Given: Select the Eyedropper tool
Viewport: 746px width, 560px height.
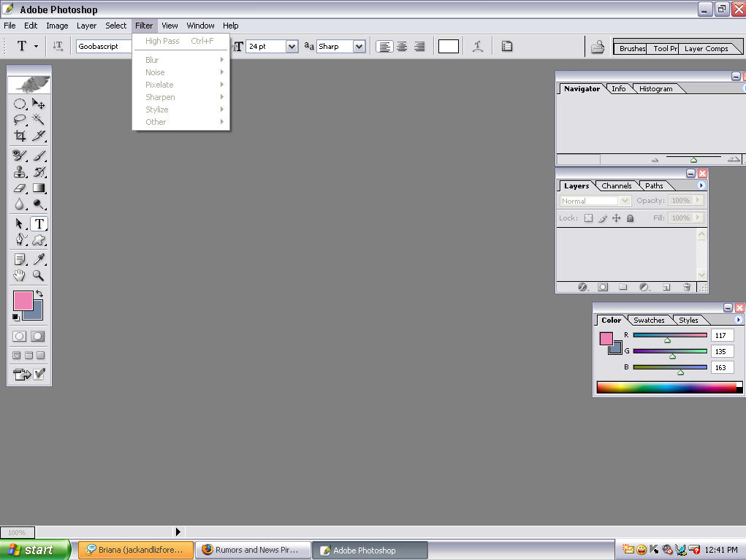Looking at the screenshot, I should 39,259.
